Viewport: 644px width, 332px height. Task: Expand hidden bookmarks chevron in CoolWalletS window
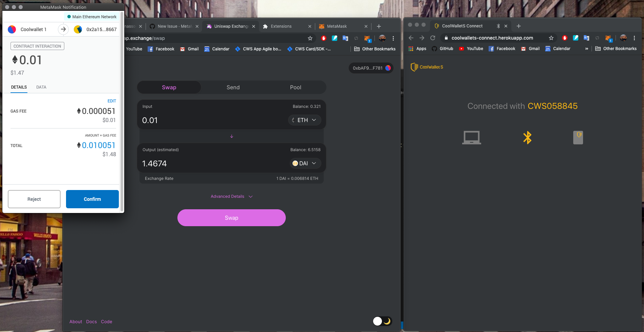587,49
